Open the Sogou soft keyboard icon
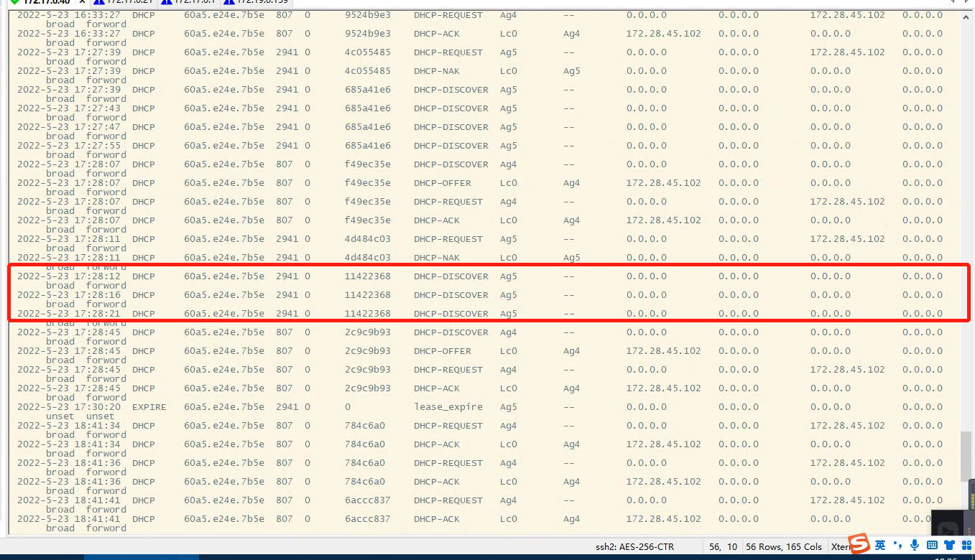 coord(932,545)
